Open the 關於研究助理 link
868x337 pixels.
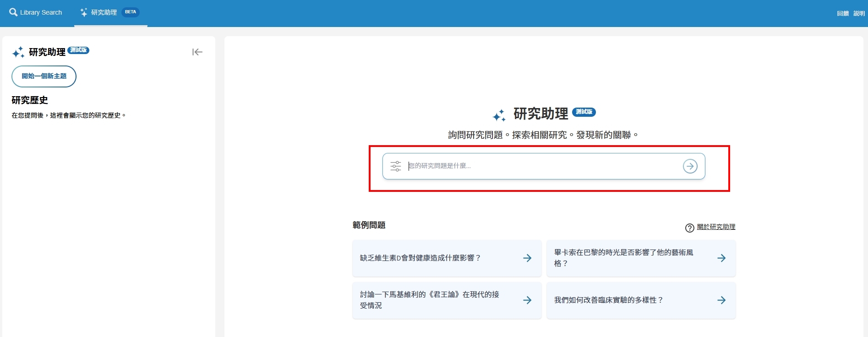point(716,227)
